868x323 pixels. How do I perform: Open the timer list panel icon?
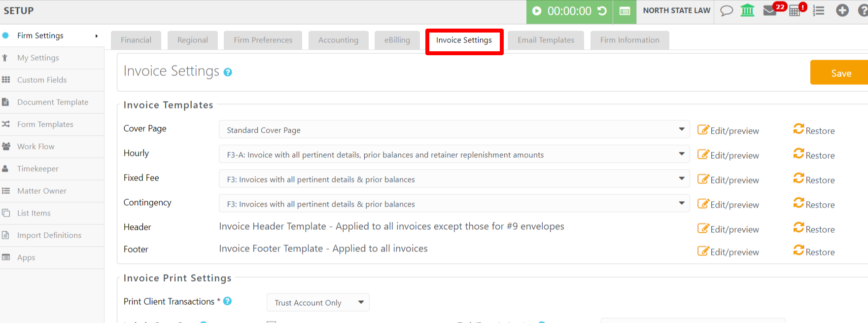pos(625,11)
